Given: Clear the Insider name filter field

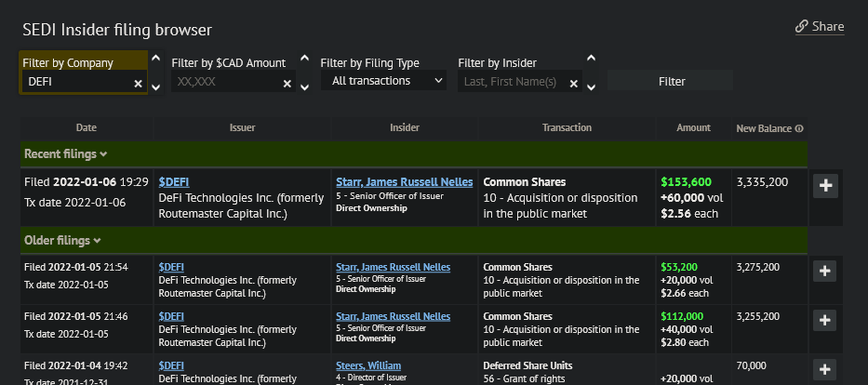Looking at the screenshot, I should click(574, 84).
